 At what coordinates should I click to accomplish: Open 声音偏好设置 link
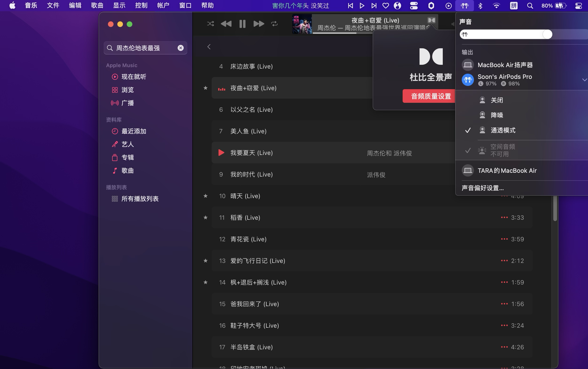[482, 188]
